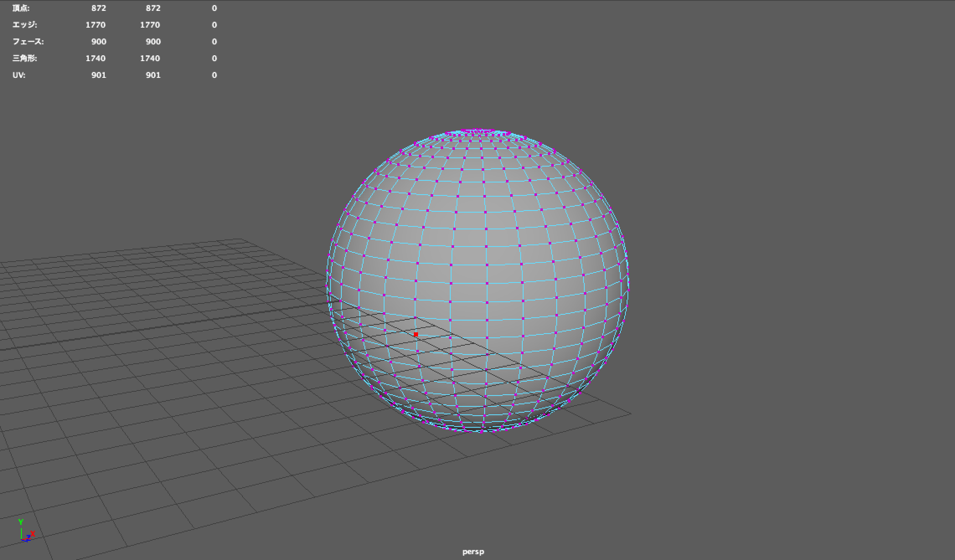Click the rightmost 900 face count value

coord(153,42)
